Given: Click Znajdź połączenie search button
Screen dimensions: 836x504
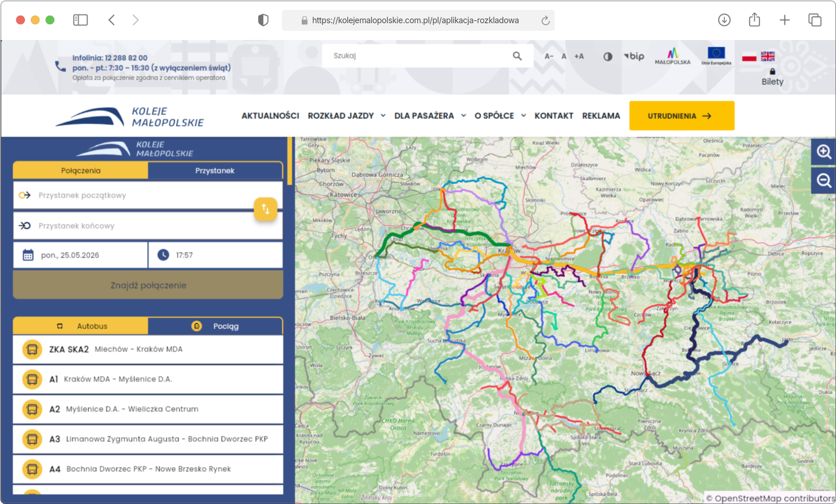Looking at the screenshot, I should 148,285.
